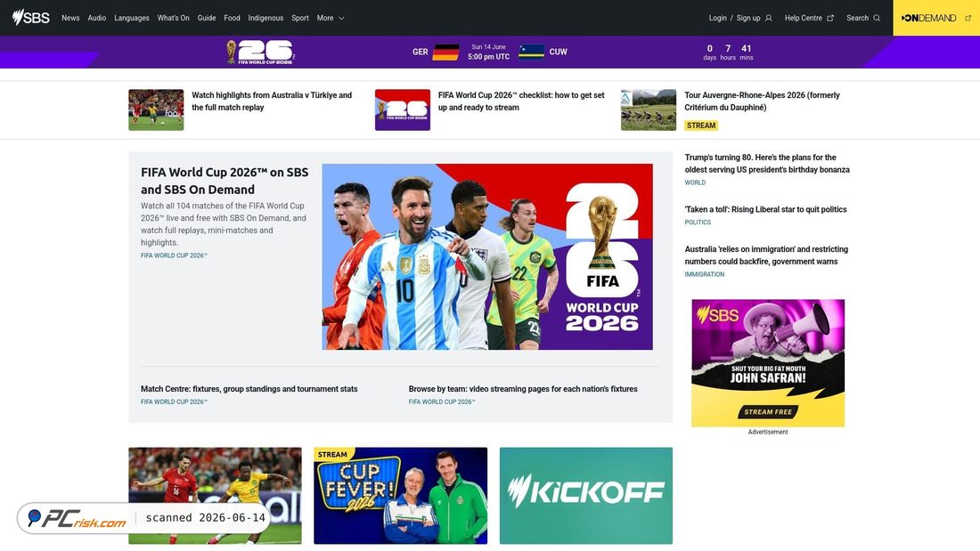
Task: Click the Sign up link
Action: tap(748, 18)
